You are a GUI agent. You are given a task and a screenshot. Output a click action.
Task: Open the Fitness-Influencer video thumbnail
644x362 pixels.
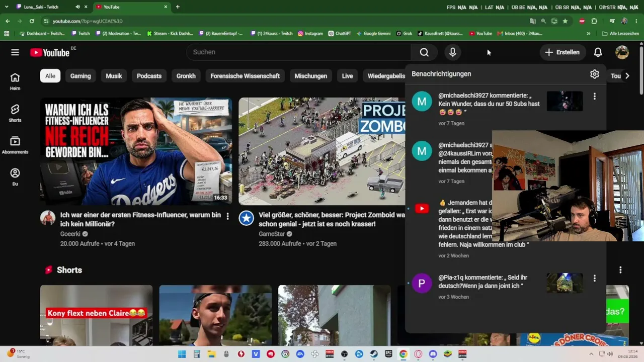coord(136,151)
